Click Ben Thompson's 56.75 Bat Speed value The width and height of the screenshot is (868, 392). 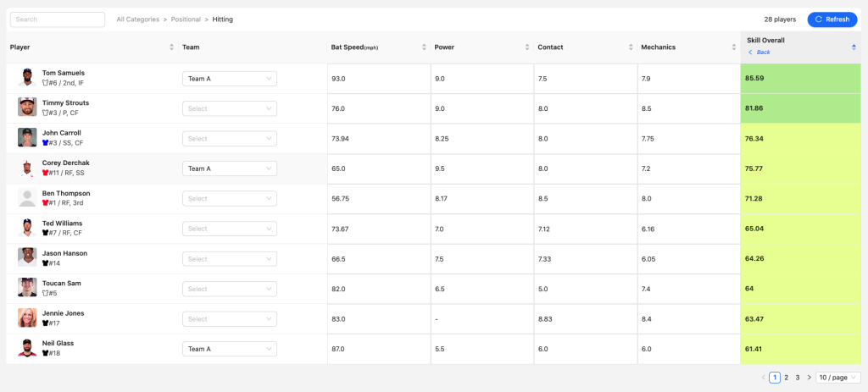pos(341,198)
